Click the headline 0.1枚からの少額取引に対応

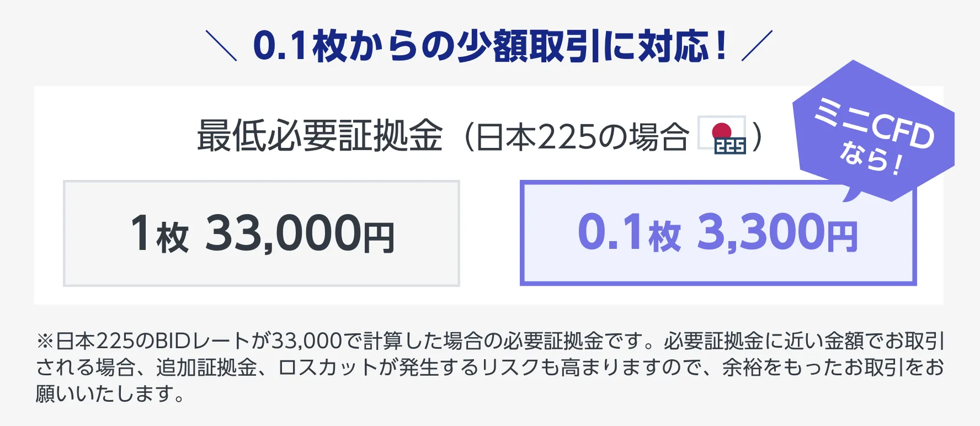(480, 45)
